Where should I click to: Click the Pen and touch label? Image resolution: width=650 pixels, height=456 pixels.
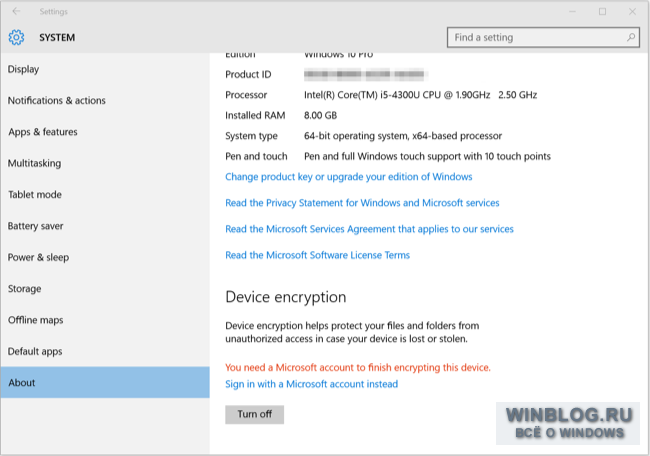(256, 156)
